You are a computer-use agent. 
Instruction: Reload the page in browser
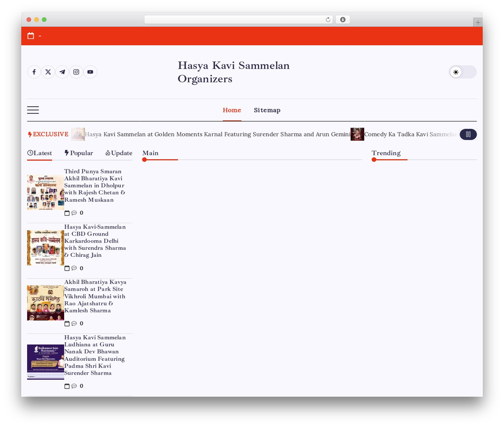pos(328,20)
